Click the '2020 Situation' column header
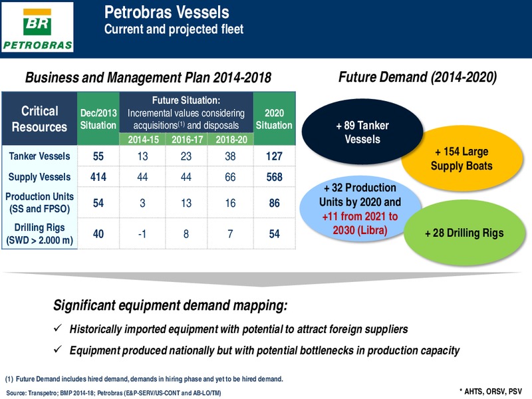This screenshot has height=399, width=532. [x=274, y=119]
